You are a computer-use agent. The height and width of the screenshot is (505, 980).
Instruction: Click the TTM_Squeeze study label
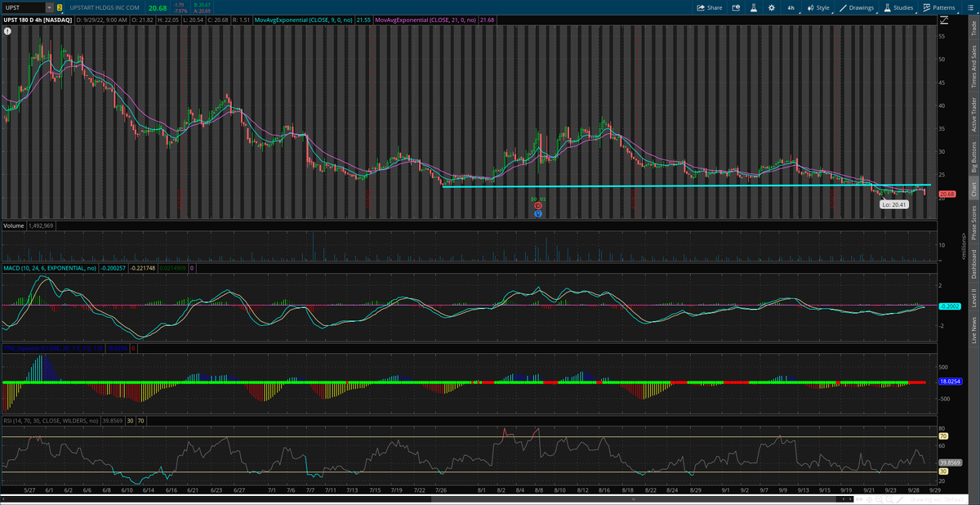pos(55,348)
